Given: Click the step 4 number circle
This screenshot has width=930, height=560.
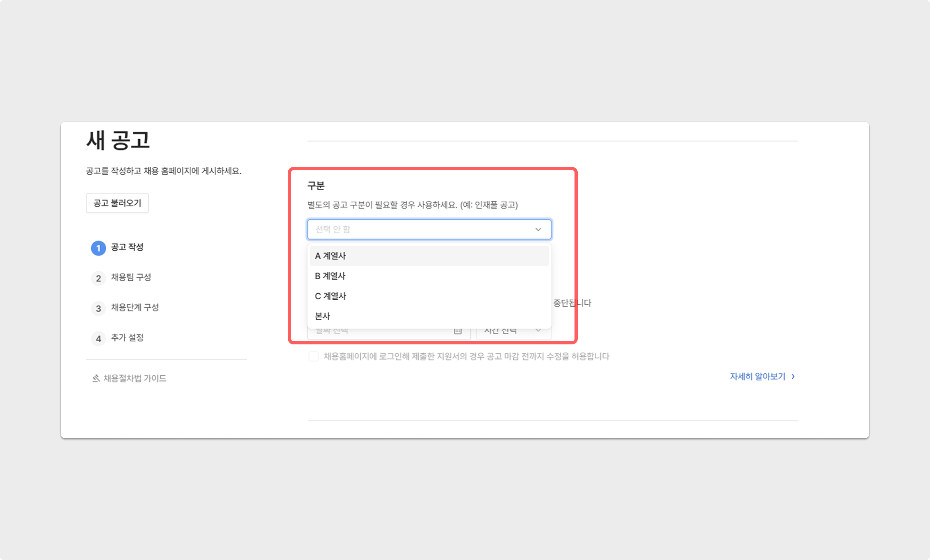Looking at the screenshot, I should [x=98, y=339].
